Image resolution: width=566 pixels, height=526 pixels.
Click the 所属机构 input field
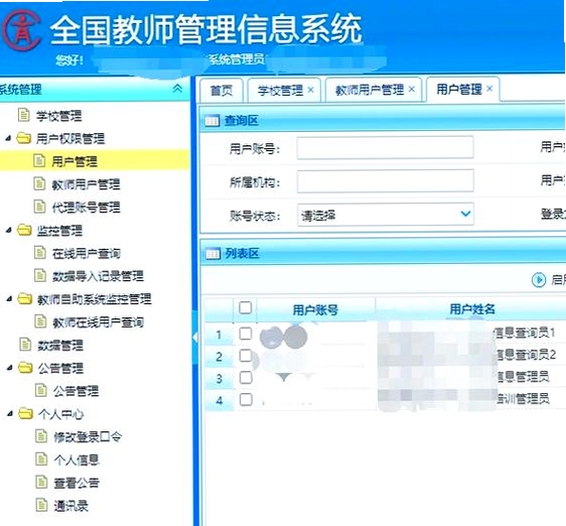(x=385, y=181)
